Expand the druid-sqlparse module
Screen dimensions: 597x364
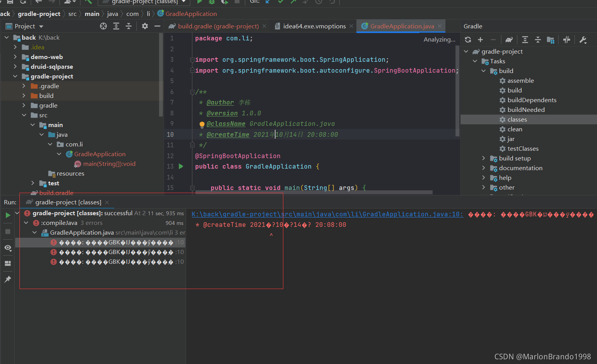[15, 66]
